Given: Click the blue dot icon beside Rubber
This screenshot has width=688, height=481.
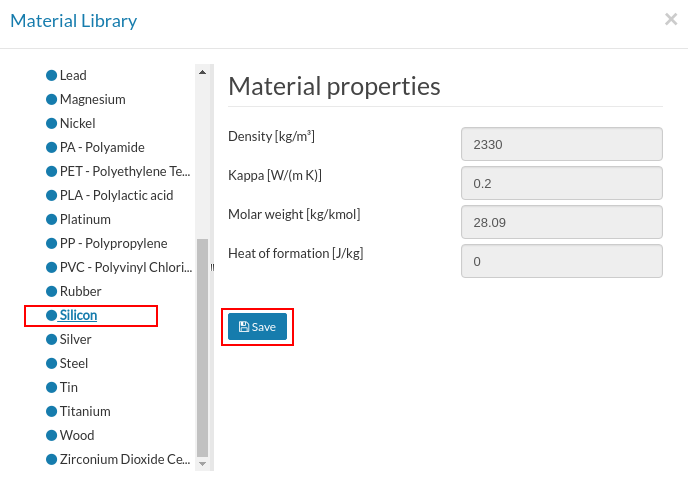Looking at the screenshot, I should (x=51, y=291).
